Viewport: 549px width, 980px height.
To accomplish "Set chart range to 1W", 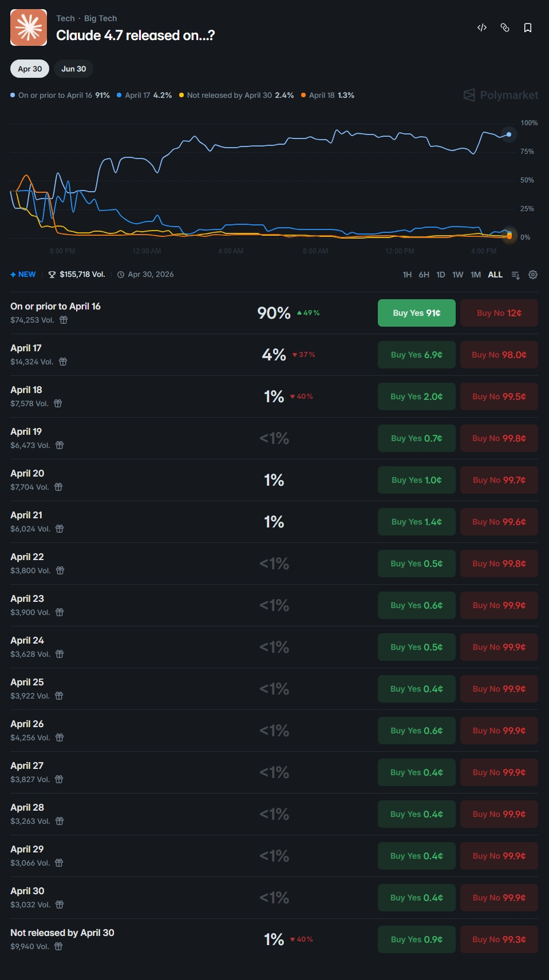I will 457,275.
